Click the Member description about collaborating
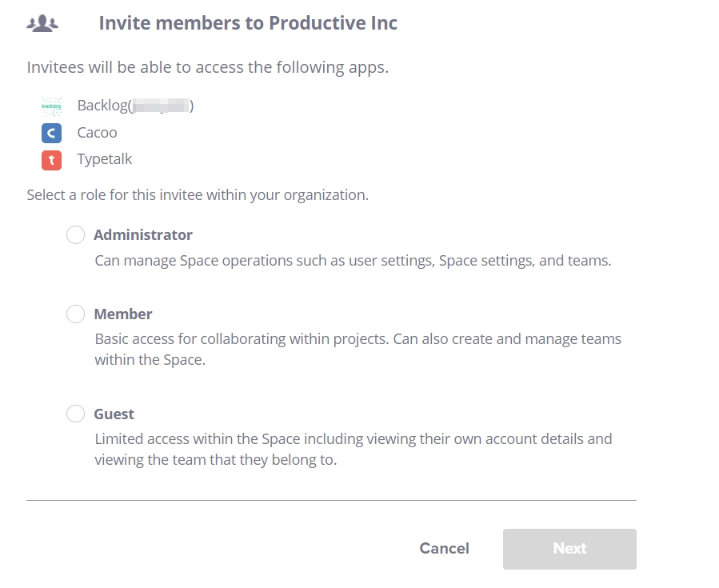The height and width of the screenshot is (588, 719). pyautogui.click(x=358, y=349)
